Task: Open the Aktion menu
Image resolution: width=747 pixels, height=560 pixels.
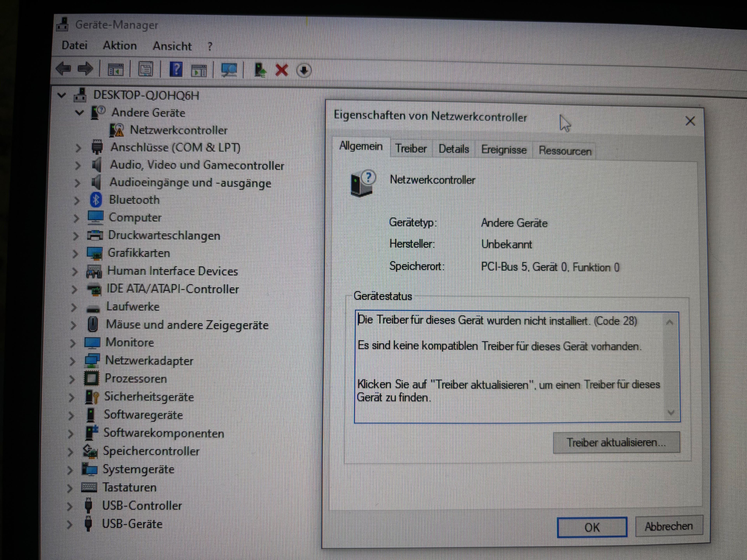Action: point(120,45)
